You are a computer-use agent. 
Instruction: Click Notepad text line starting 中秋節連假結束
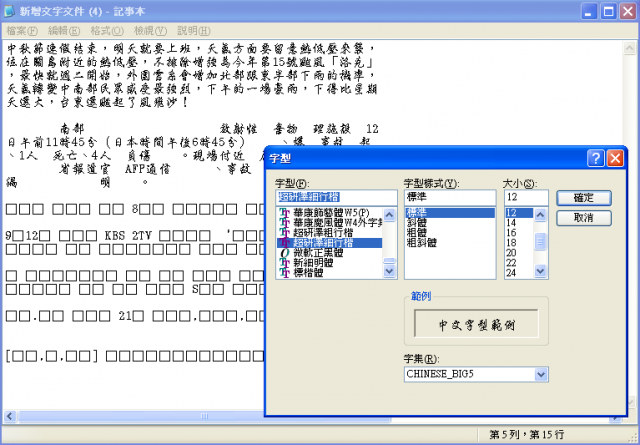click(x=191, y=49)
